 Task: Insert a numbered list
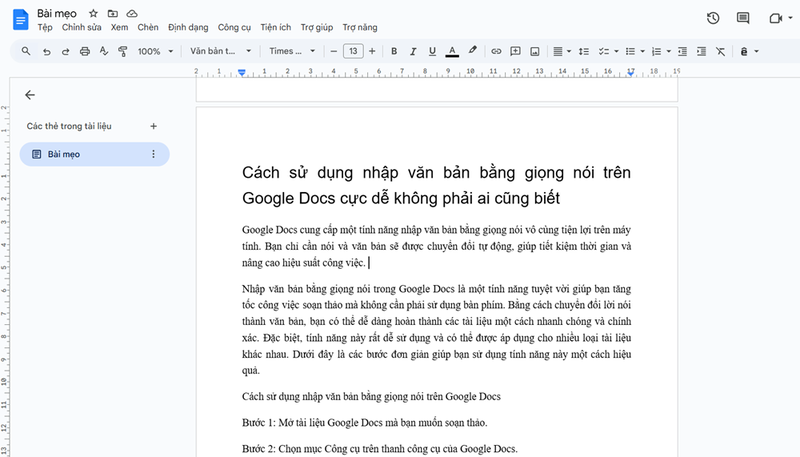click(x=656, y=51)
